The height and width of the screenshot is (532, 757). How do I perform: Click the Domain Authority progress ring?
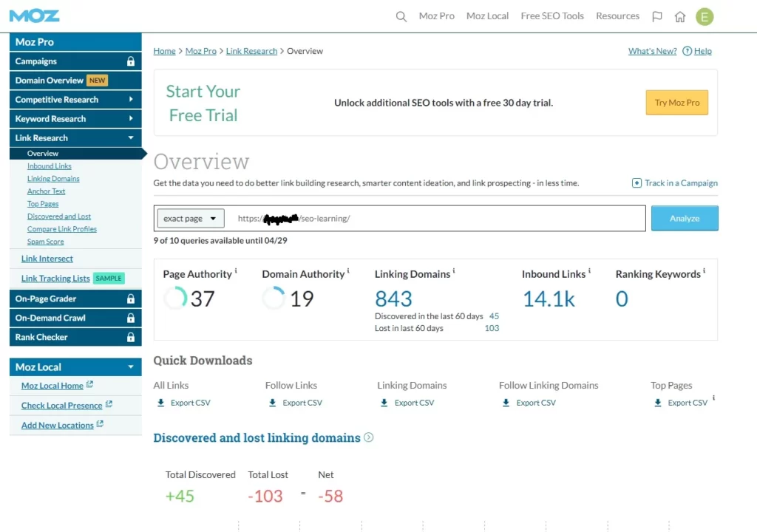point(274,298)
